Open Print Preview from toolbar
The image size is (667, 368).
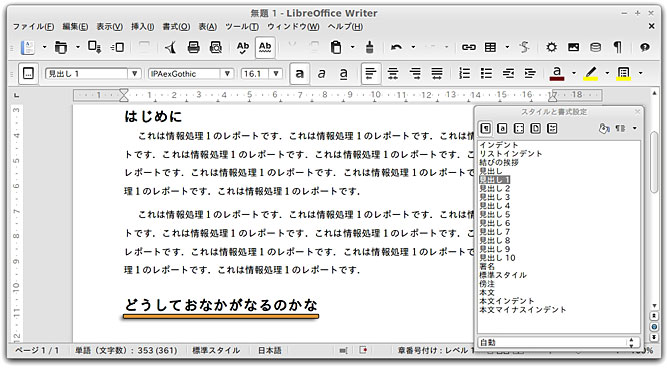click(x=216, y=47)
